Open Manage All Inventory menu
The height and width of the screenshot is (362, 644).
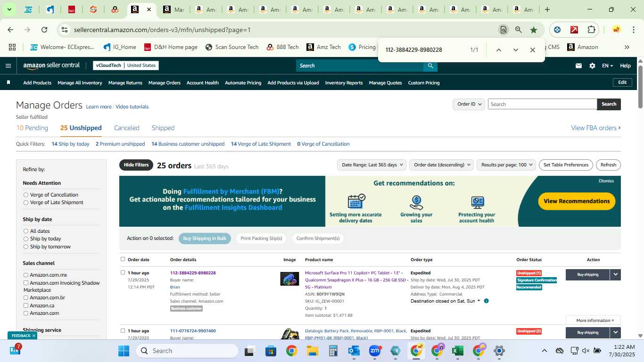click(x=80, y=82)
